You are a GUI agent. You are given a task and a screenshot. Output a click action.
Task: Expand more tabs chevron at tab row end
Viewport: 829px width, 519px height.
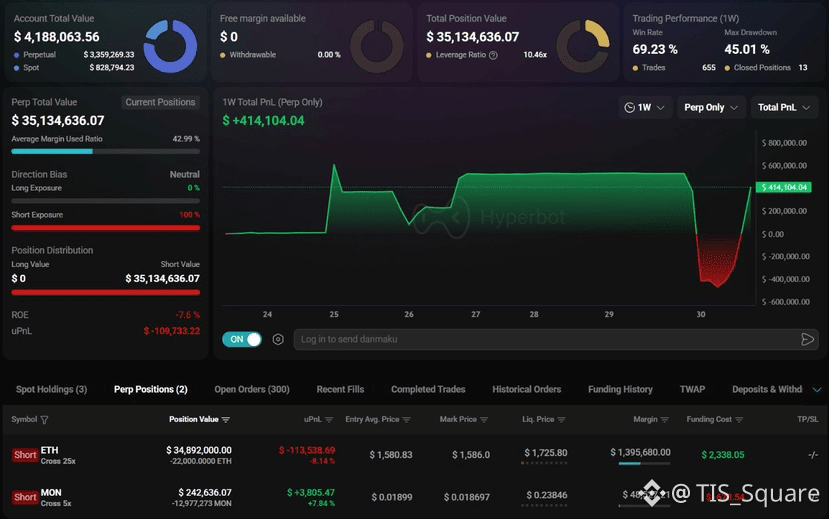[817, 390]
